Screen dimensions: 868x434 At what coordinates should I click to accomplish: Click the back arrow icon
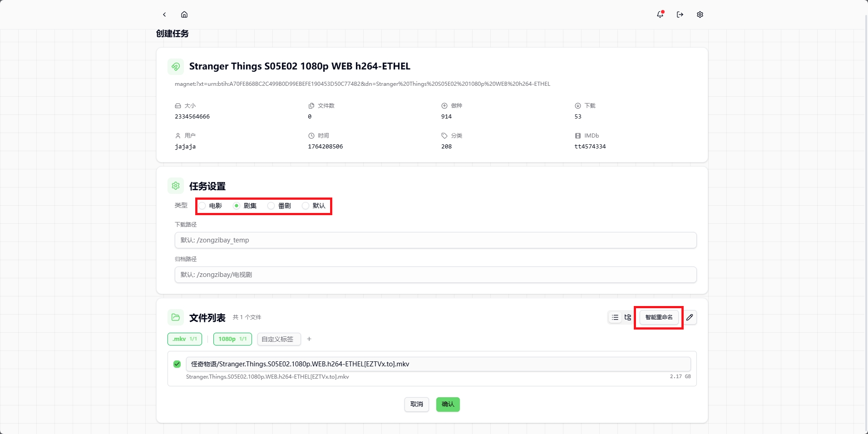tap(164, 15)
